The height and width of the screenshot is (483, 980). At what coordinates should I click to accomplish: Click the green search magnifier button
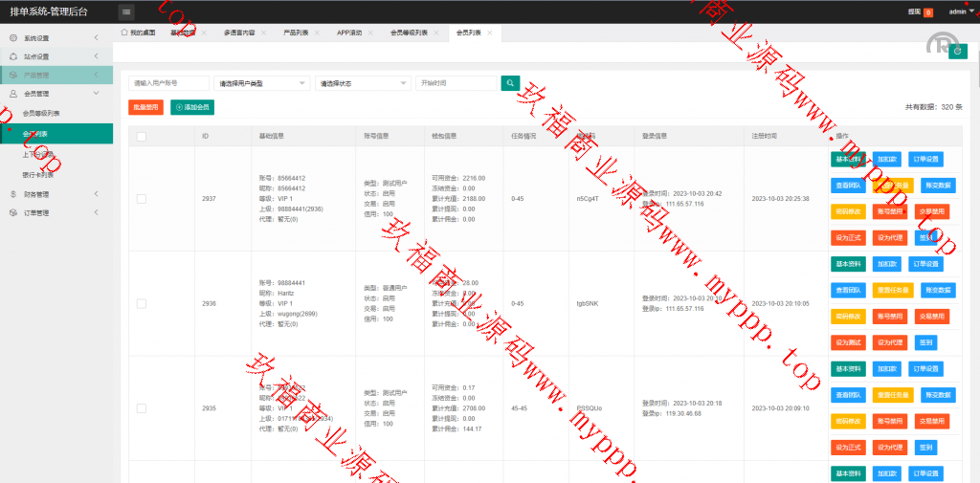[510, 83]
